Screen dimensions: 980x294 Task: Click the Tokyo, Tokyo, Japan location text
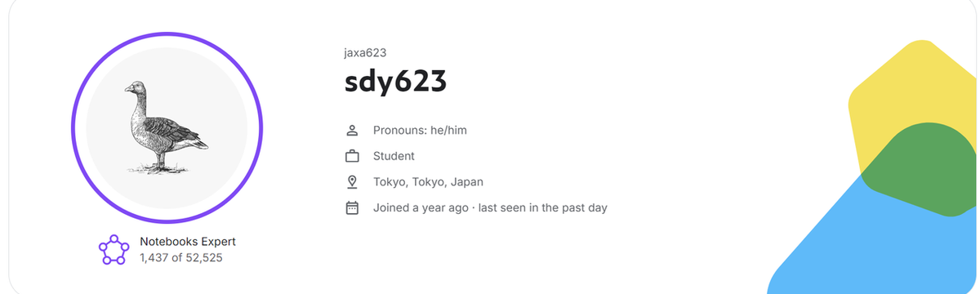pyautogui.click(x=428, y=182)
